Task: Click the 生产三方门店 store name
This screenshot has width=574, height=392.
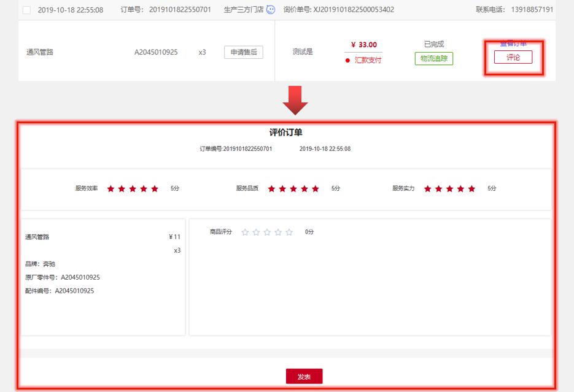Action: click(x=244, y=9)
